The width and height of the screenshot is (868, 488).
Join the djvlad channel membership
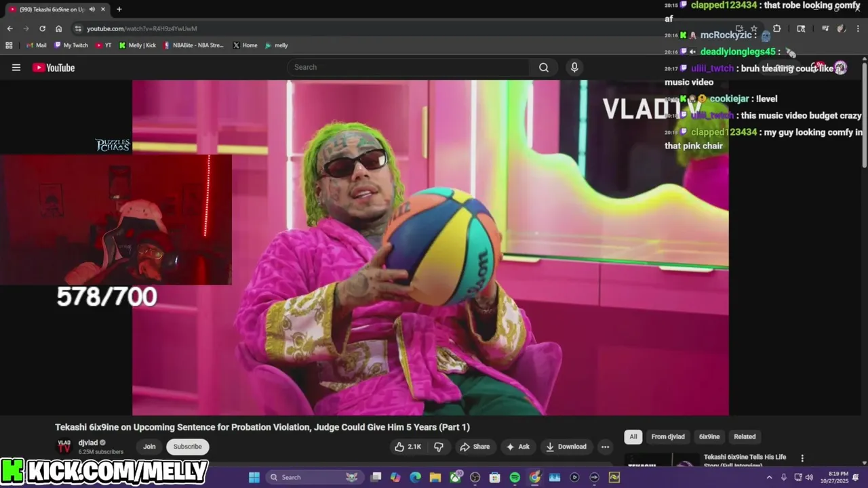[149, 447]
